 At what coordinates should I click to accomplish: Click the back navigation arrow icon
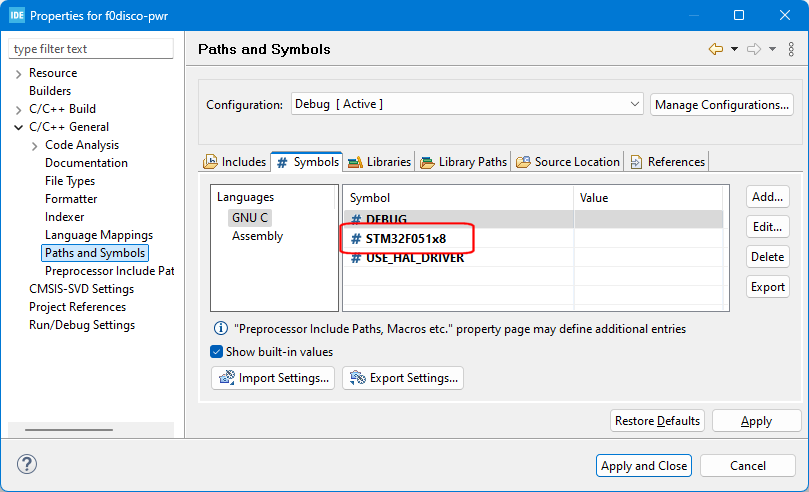(x=715, y=49)
